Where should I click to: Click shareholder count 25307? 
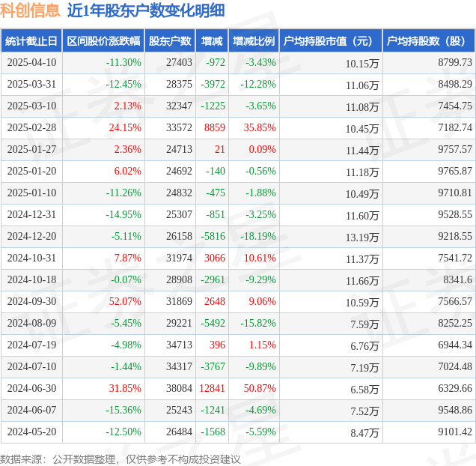click(x=179, y=214)
